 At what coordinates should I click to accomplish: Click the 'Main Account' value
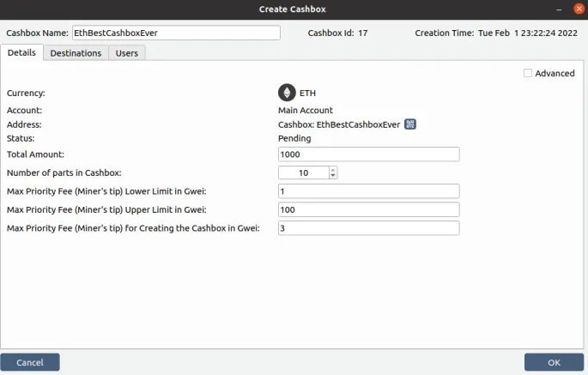click(306, 110)
